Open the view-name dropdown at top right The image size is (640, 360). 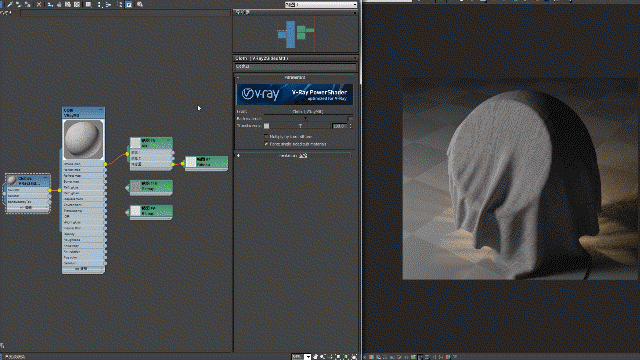321,4
